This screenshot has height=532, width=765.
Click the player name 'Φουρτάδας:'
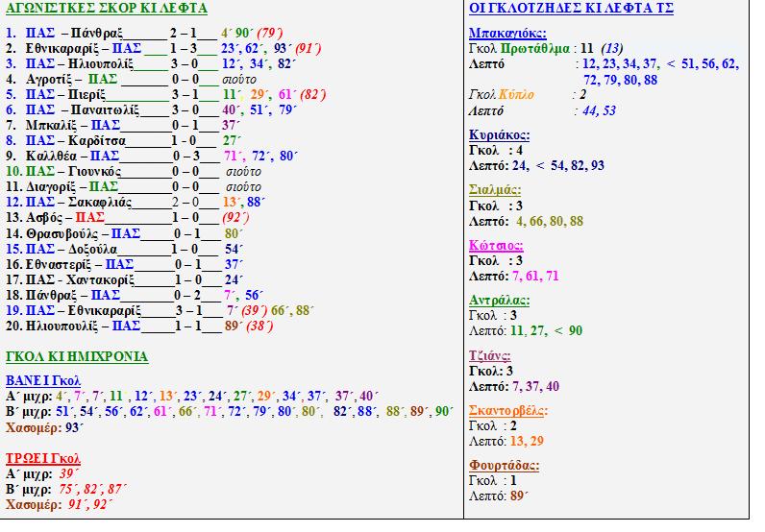click(x=504, y=466)
